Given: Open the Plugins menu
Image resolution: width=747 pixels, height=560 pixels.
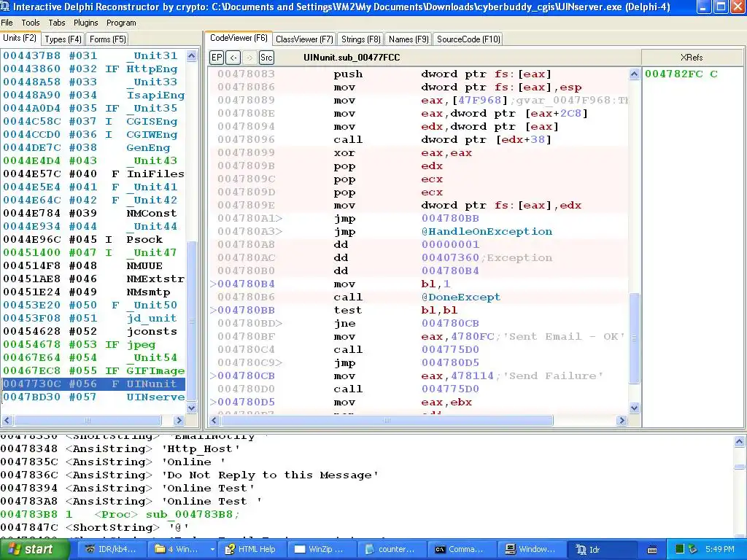Looking at the screenshot, I should 86,23.
